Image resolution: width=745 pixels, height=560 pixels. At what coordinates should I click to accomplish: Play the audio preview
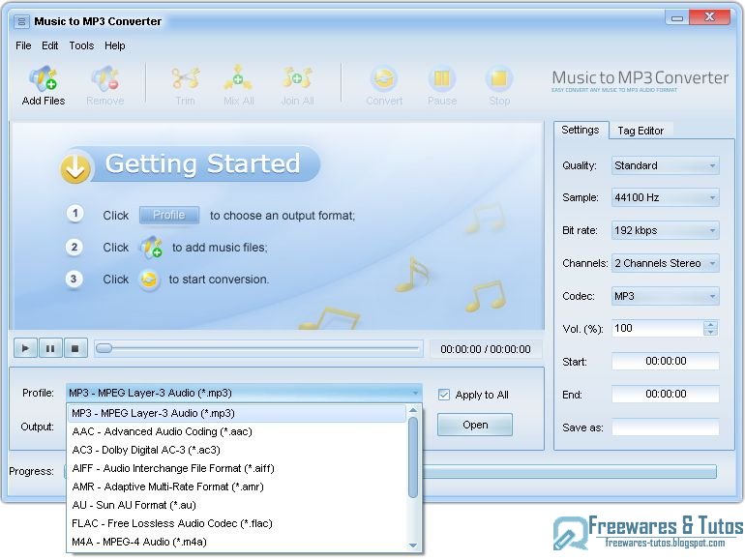[25, 348]
